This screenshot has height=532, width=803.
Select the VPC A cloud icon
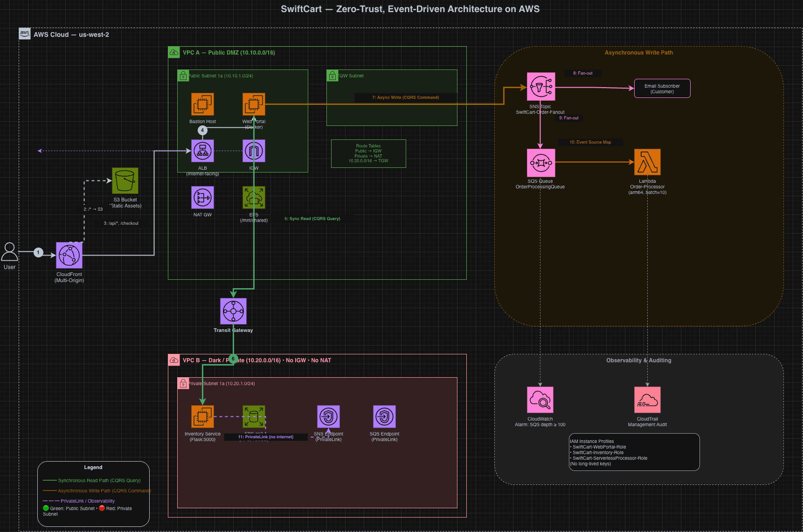[x=173, y=52]
